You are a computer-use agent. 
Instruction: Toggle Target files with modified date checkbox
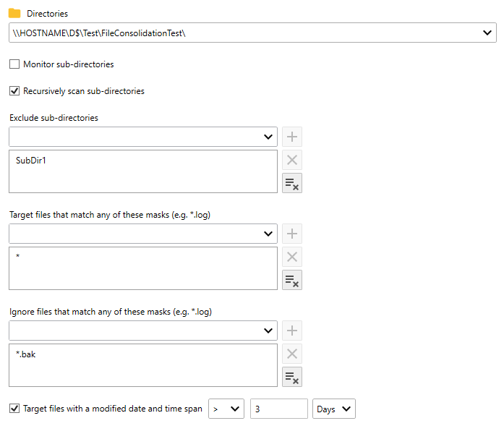14,409
